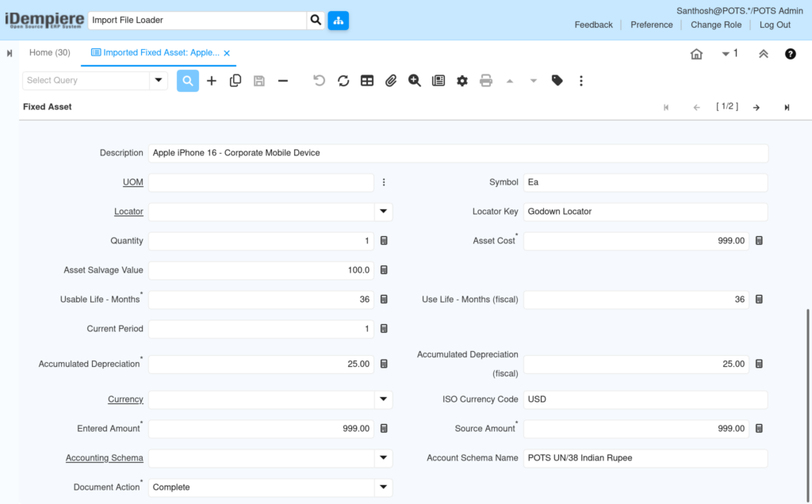Switch to Home (30) tab

[x=50, y=53]
